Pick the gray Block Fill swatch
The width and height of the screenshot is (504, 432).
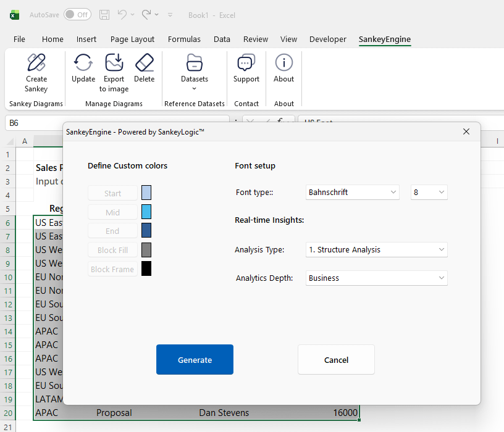click(x=146, y=250)
